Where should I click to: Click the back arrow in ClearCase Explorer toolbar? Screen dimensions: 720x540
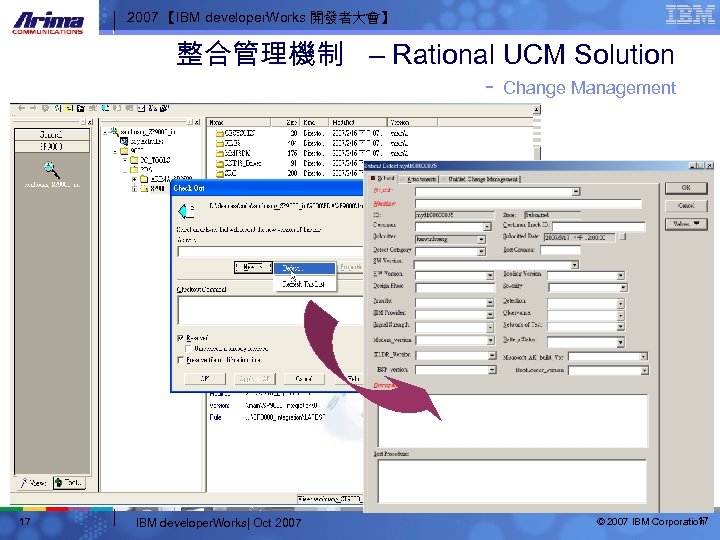pyautogui.click(x=22, y=108)
